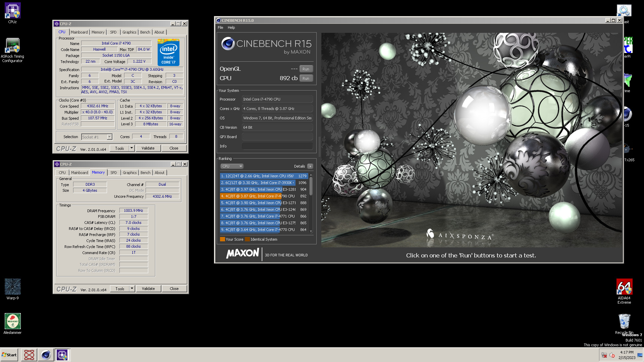This screenshot has width=644, height=362.
Task: Open the top-right desktop magnifier icon
Action: tap(624, 10)
